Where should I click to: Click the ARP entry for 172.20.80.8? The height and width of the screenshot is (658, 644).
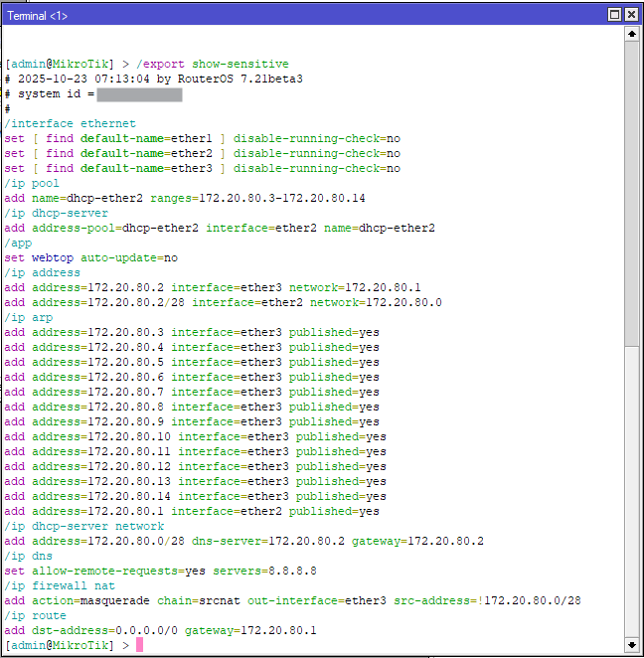pyautogui.click(x=192, y=408)
